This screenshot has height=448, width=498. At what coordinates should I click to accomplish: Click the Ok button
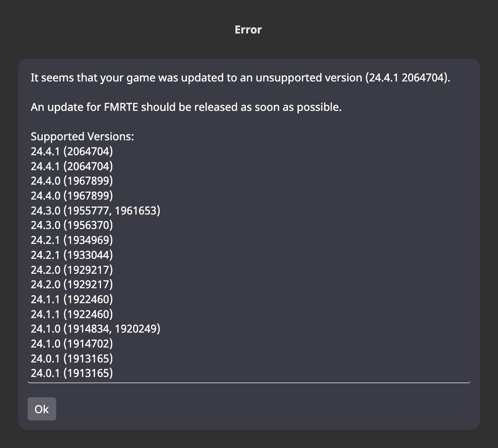[x=42, y=409]
